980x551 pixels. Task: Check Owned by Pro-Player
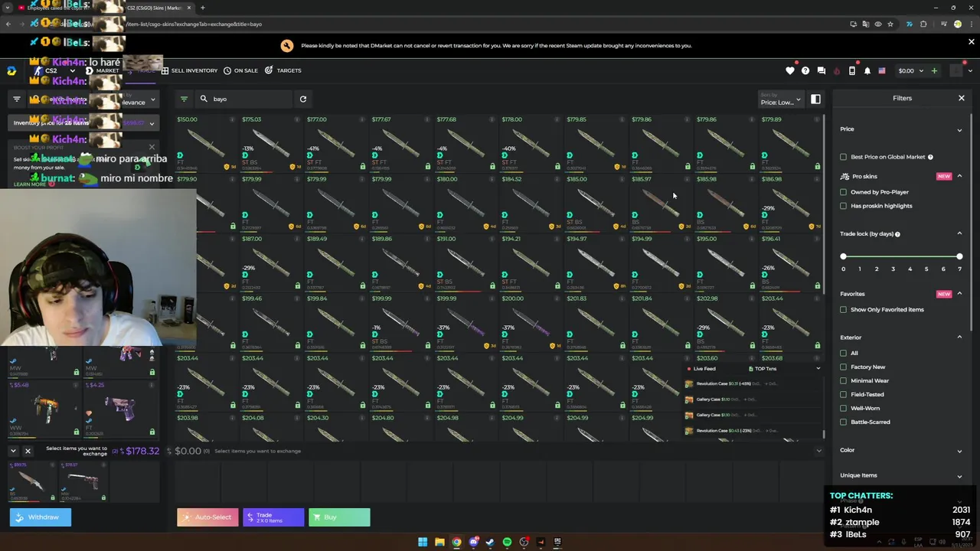tap(844, 192)
